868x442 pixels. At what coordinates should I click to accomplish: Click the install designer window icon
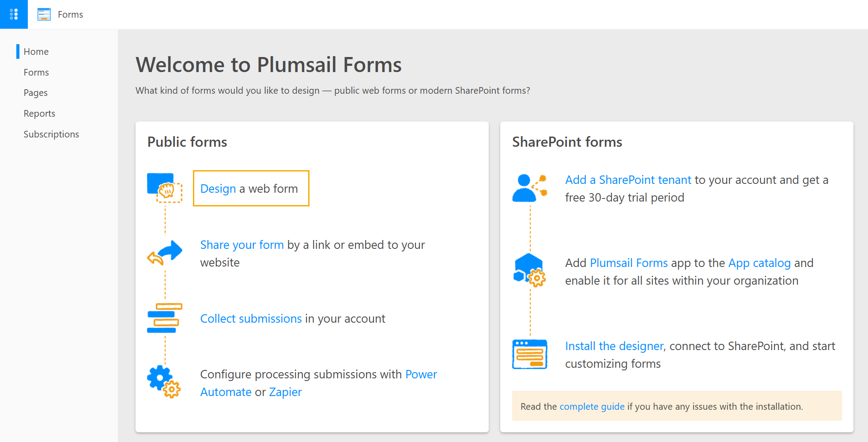[x=530, y=354]
